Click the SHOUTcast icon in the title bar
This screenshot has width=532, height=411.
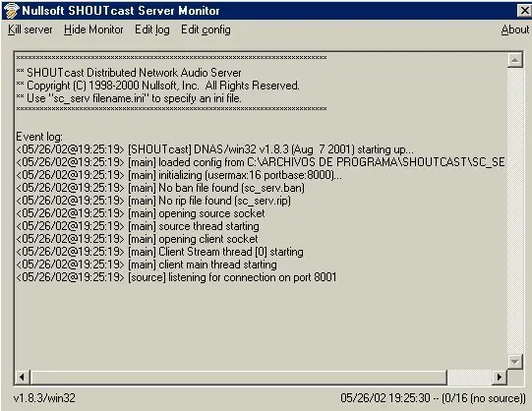(11, 10)
